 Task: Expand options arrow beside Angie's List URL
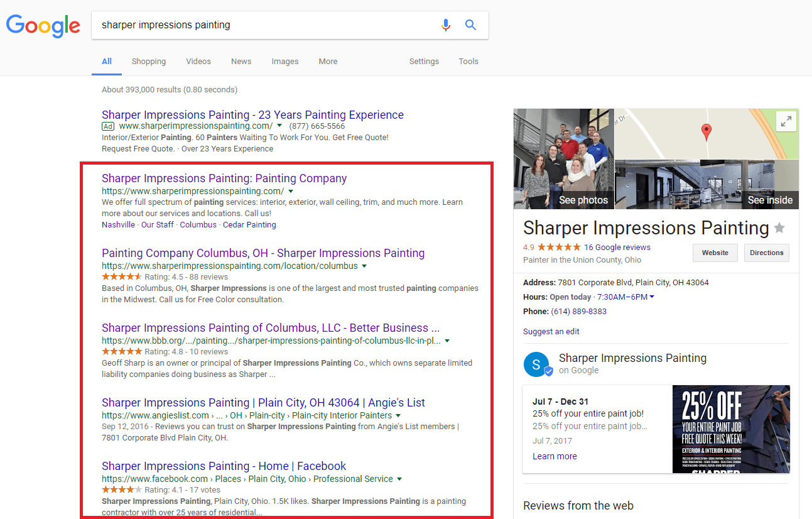(x=399, y=415)
